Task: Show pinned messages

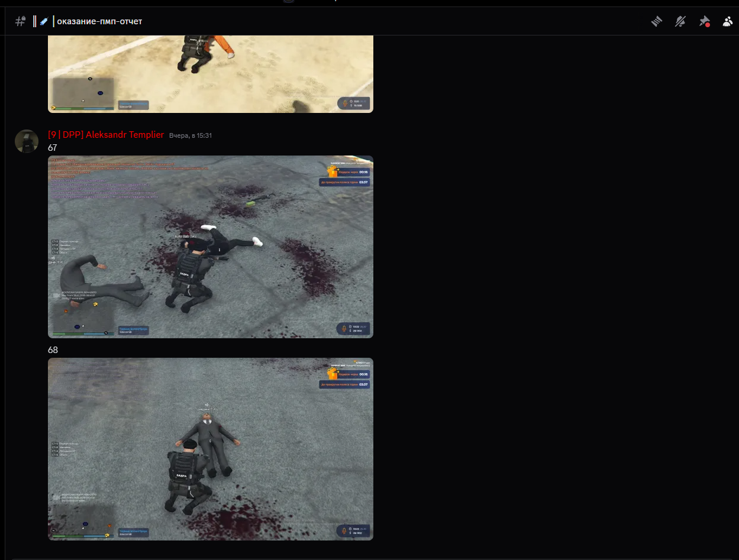Action: click(x=703, y=21)
